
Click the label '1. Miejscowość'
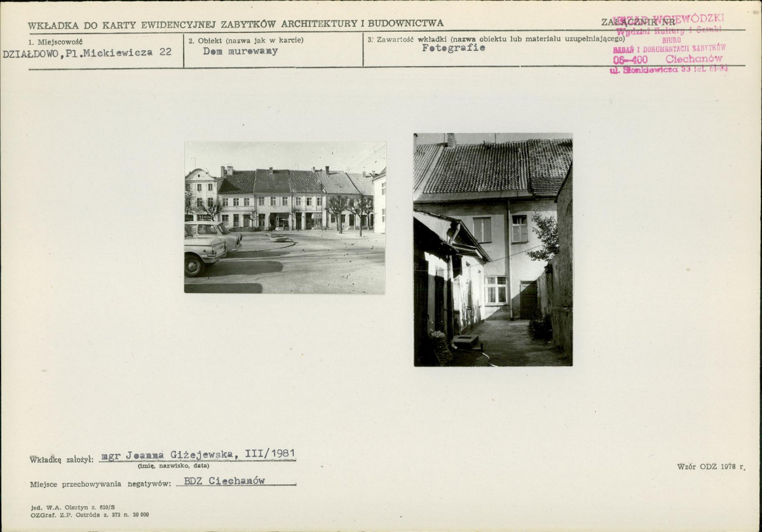(x=55, y=43)
